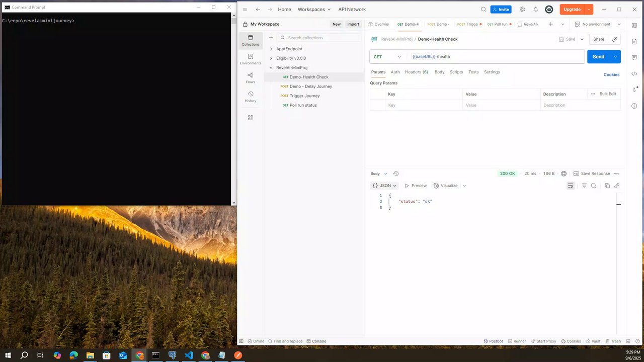
Task: Click the create new collection plus icon
Action: [x=271, y=38]
